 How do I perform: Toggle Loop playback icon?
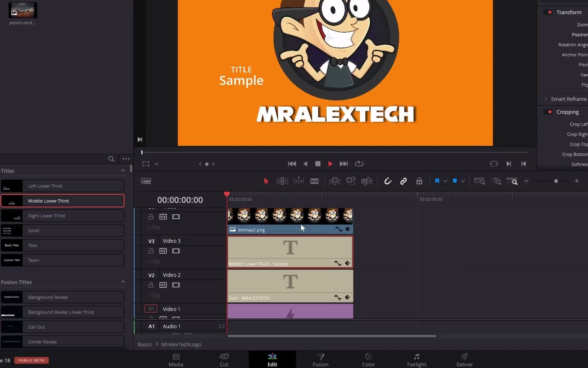click(359, 164)
